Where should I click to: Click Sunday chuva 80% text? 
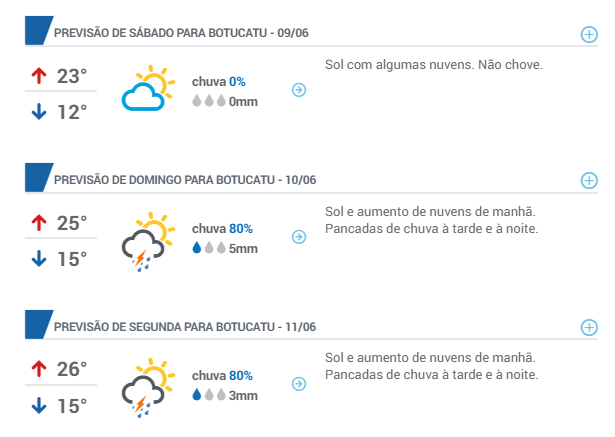point(222,229)
